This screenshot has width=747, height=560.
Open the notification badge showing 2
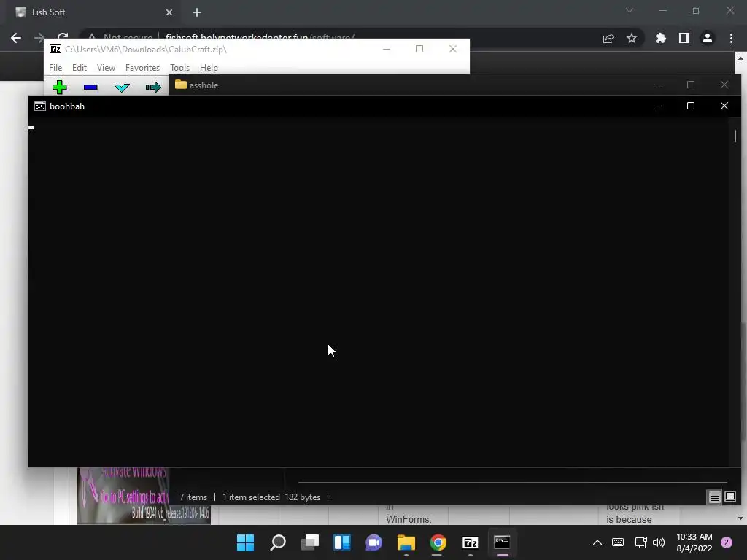coord(727,542)
